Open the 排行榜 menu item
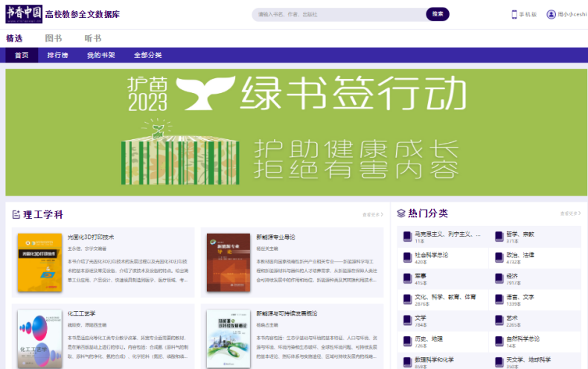Screen dimensions: 588x369 tap(58, 55)
